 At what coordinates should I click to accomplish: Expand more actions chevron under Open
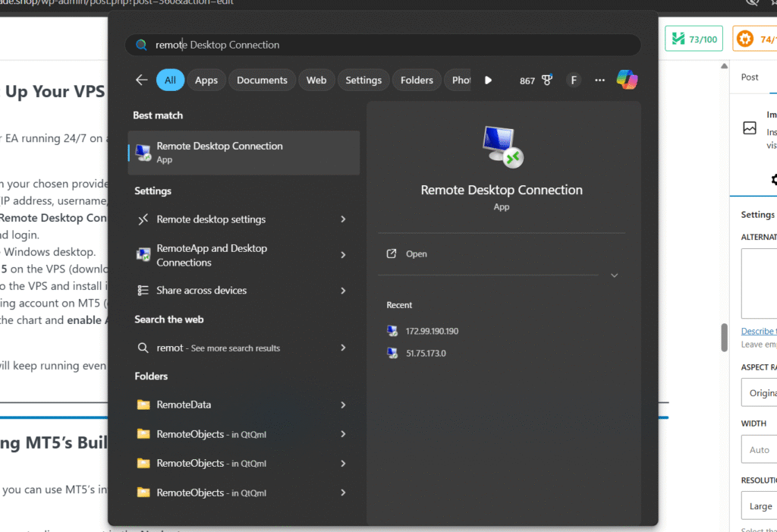[x=615, y=275]
